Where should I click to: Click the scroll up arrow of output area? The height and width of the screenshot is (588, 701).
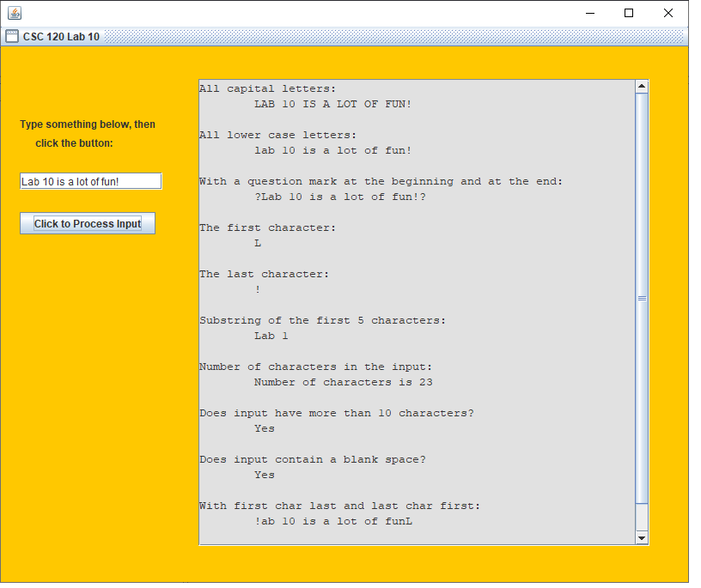[641, 87]
